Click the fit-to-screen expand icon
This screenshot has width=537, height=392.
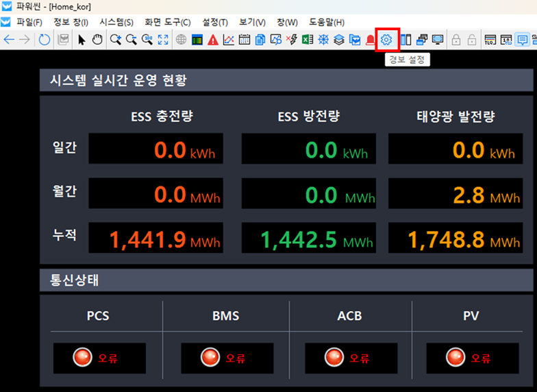pos(163,40)
